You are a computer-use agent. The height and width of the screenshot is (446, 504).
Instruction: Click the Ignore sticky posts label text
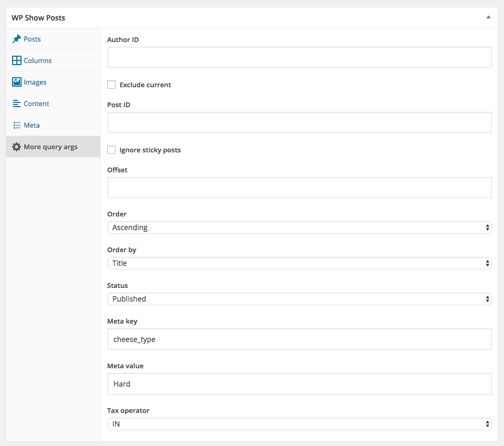point(150,150)
